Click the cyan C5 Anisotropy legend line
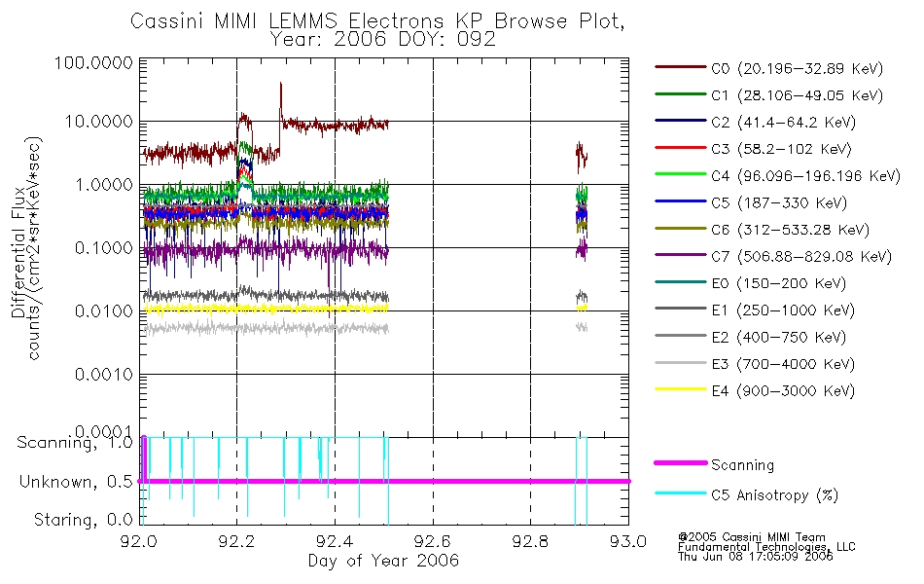Image resolution: width=924 pixels, height=584 pixels. pos(680,493)
